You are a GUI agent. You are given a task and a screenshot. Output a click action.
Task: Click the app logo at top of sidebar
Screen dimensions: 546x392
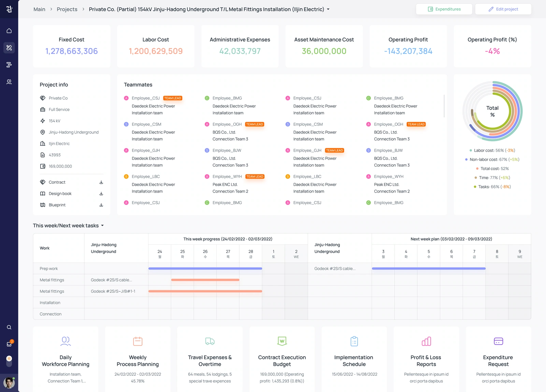(x=9, y=9)
